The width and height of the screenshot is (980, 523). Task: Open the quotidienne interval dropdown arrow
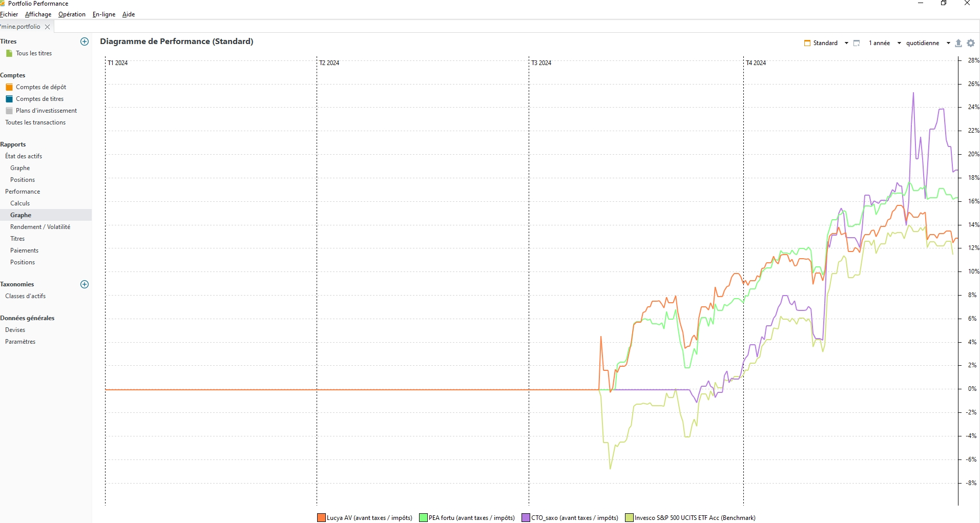tap(948, 43)
